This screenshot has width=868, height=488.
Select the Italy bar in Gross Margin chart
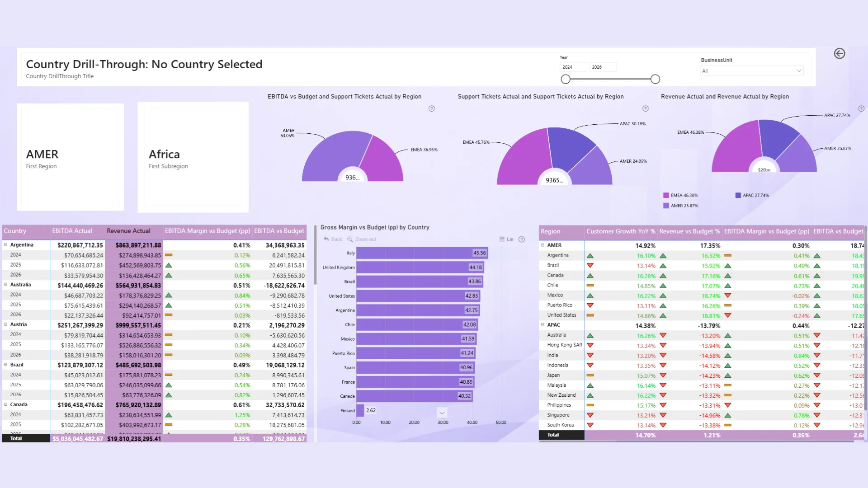pos(421,253)
